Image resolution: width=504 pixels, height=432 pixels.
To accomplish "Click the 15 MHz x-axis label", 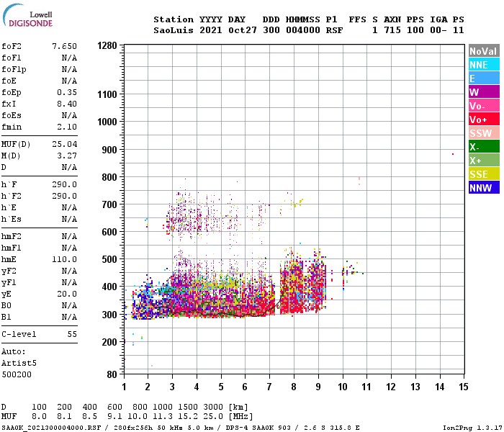I will pos(463,387).
